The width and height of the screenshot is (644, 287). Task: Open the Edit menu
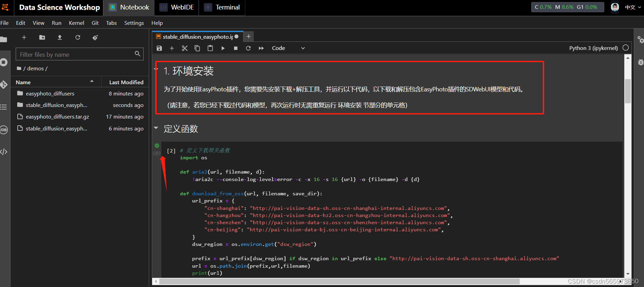21,23
